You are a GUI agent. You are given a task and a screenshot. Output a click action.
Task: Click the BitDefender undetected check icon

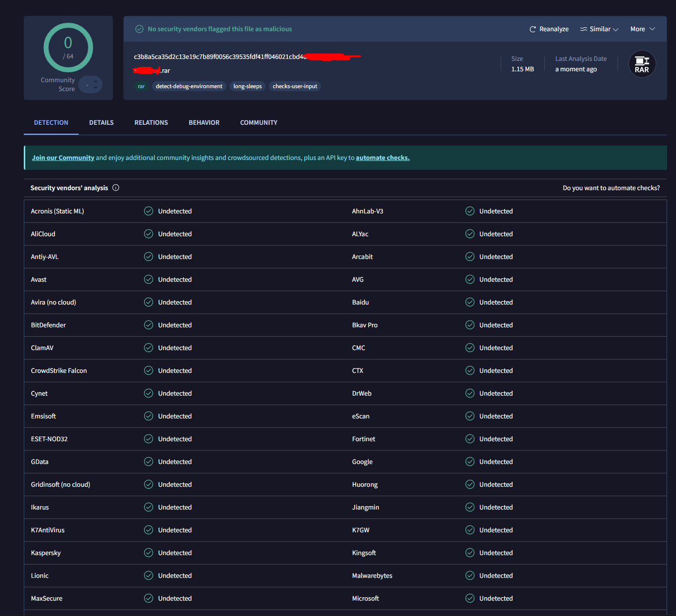pyautogui.click(x=149, y=325)
